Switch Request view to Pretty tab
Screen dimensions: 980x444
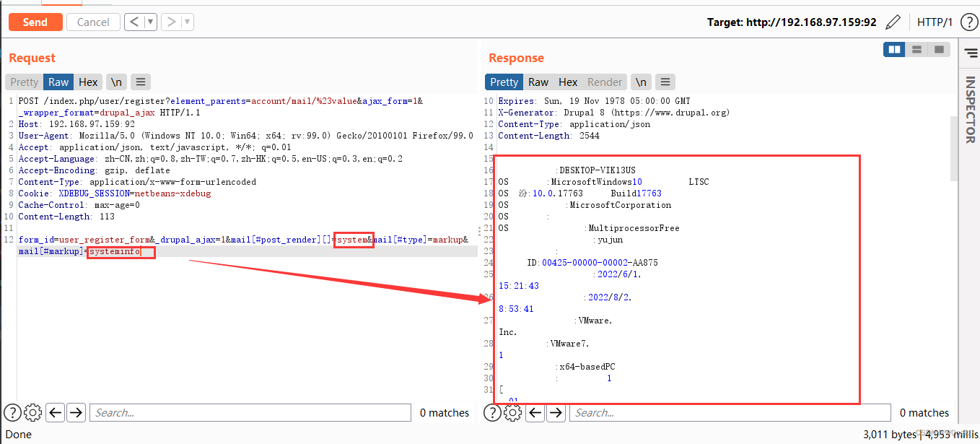tap(25, 82)
